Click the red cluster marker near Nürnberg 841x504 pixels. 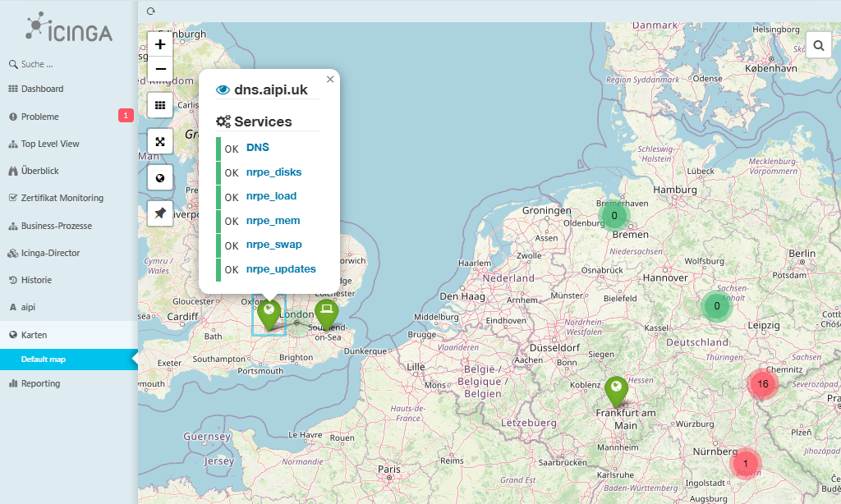coord(745,463)
